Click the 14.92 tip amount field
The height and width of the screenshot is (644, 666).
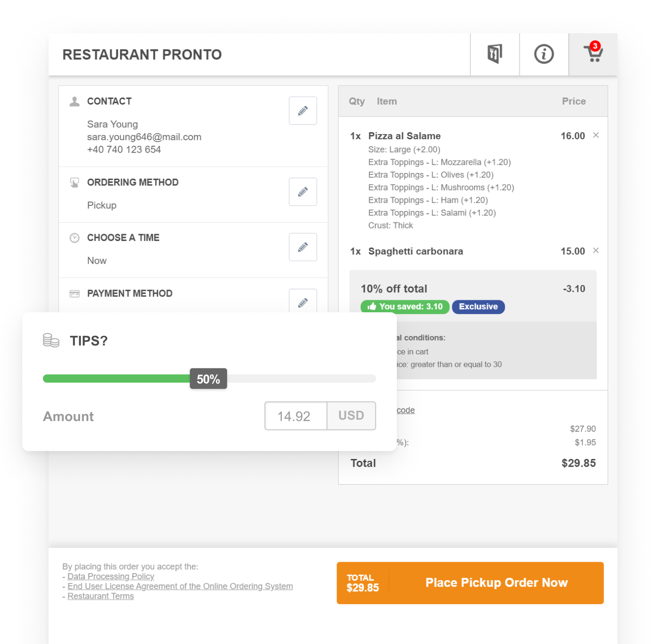(295, 416)
